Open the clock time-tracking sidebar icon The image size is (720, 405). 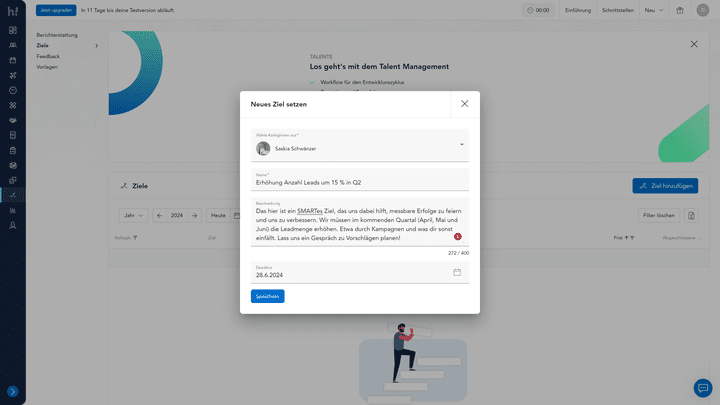click(13, 90)
